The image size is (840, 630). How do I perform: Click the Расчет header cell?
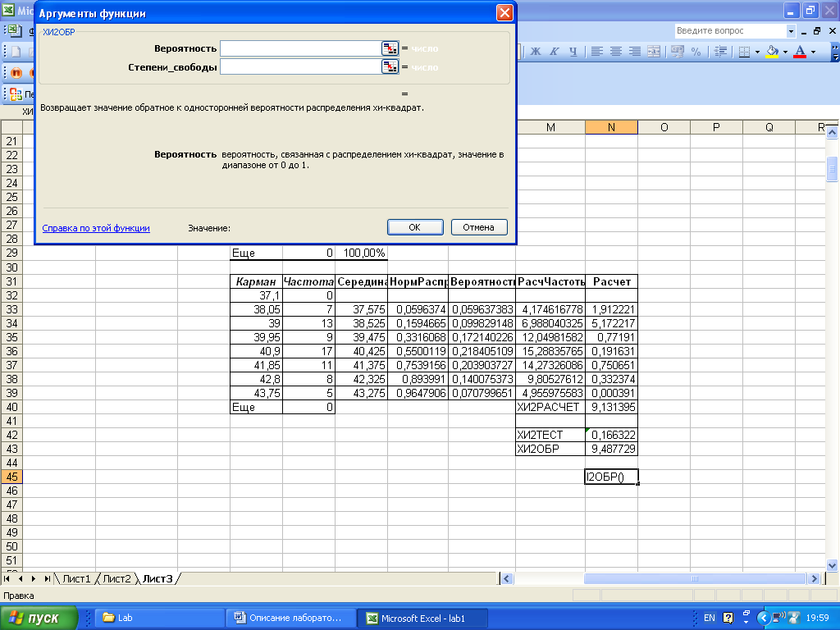[611, 282]
